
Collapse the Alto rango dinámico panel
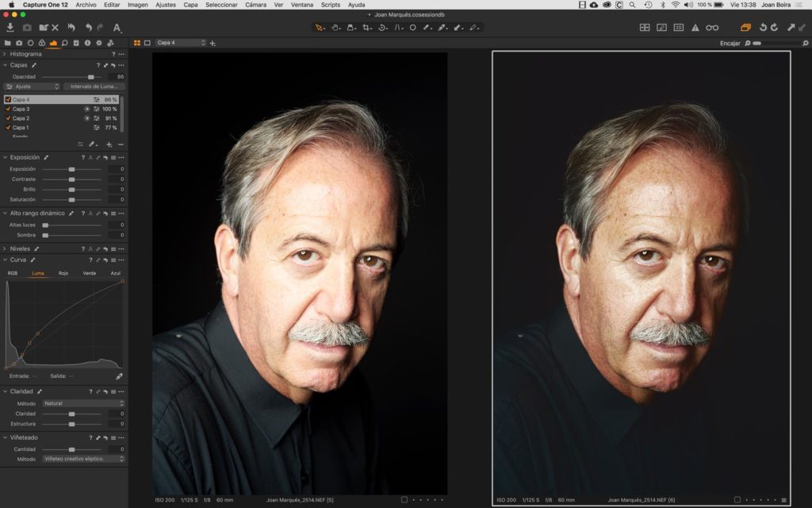click(x=5, y=214)
